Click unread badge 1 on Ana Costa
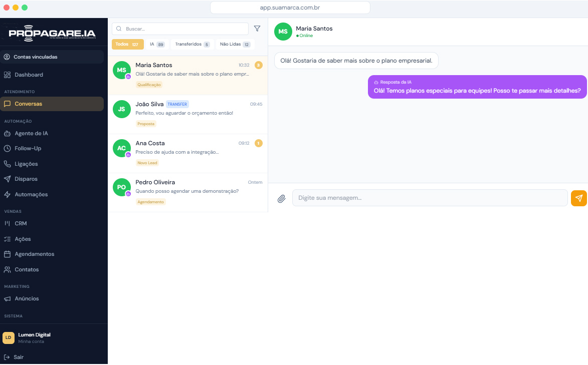The image size is (588, 365). click(x=258, y=143)
